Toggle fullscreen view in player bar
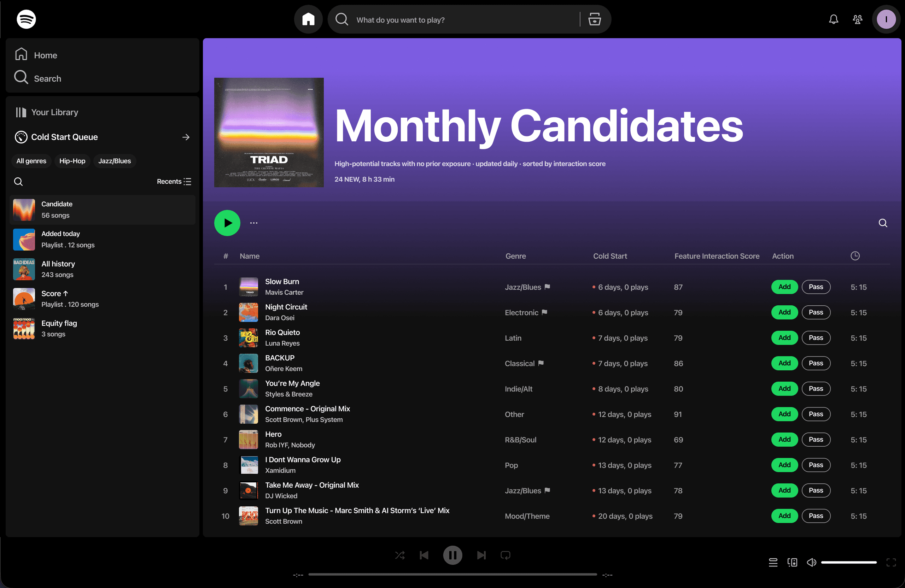This screenshot has width=905, height=588. [x=891, y=562]
